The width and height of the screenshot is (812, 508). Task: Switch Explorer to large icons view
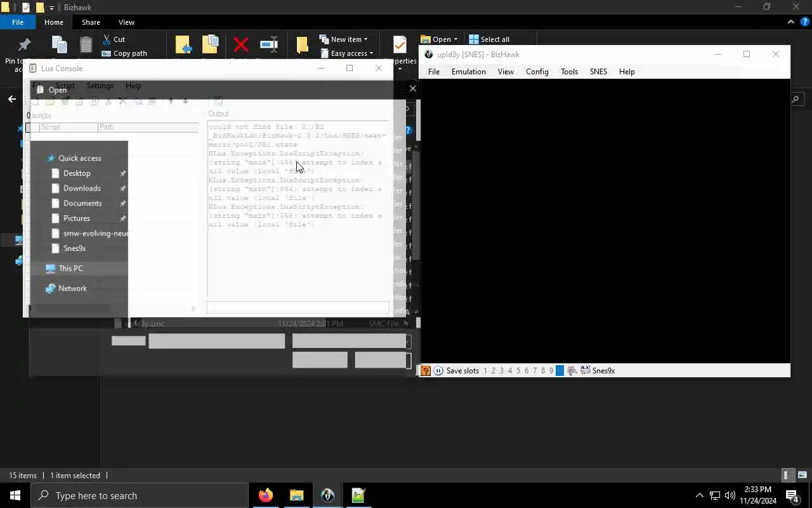[x=802, y=475]
